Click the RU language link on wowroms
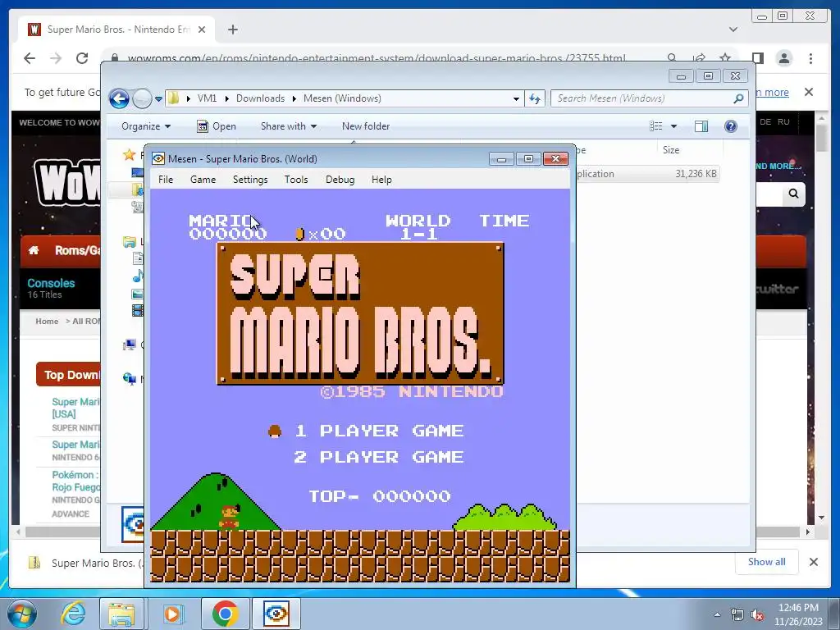840x630 pixels. pyautogui.click(x=783, y=122)
